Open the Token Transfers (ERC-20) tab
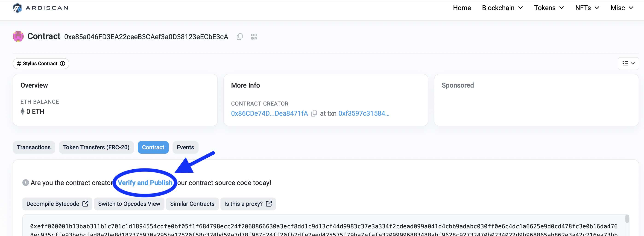The image size is (644, 236). tap(97, 147)
